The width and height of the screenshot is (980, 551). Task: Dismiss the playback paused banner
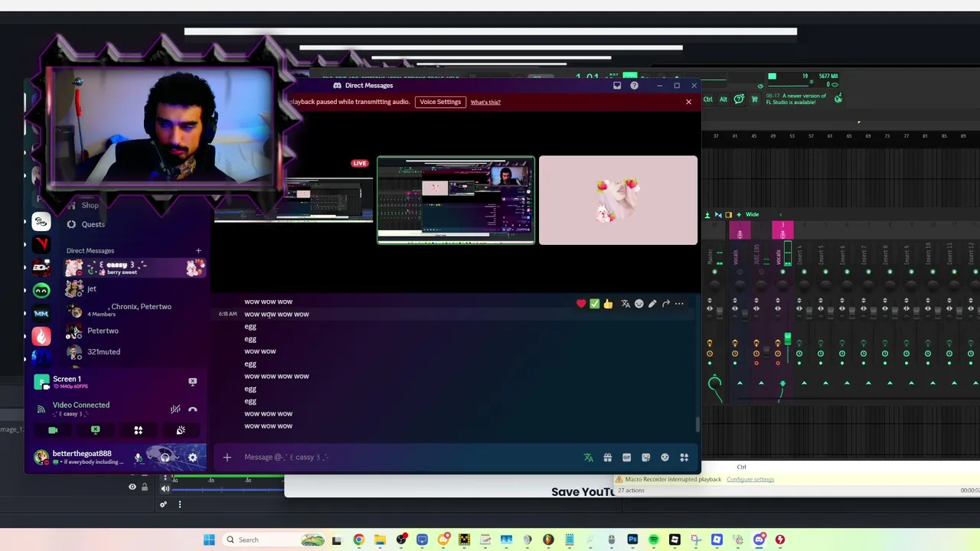(x=688, y=102)
